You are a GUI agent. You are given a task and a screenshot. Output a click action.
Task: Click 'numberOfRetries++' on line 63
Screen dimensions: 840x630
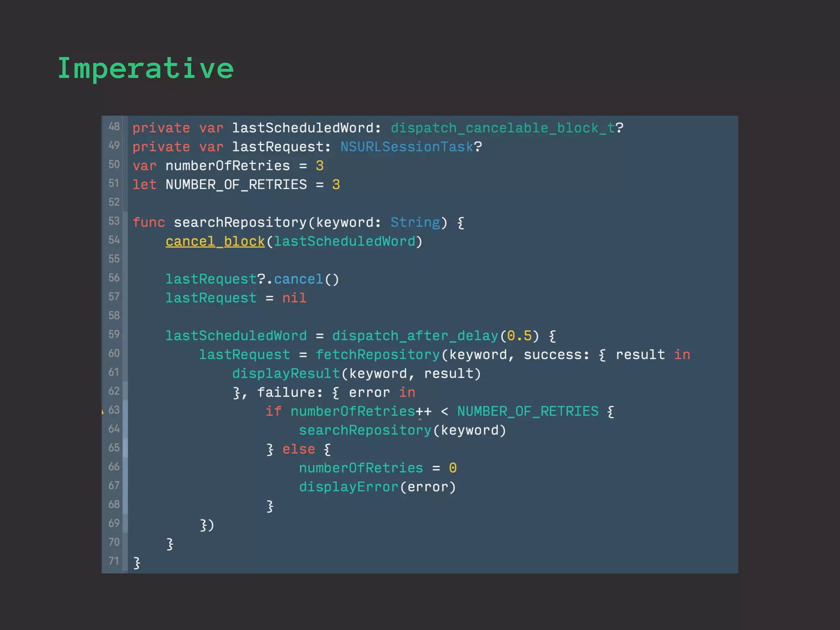coord(361,411)
